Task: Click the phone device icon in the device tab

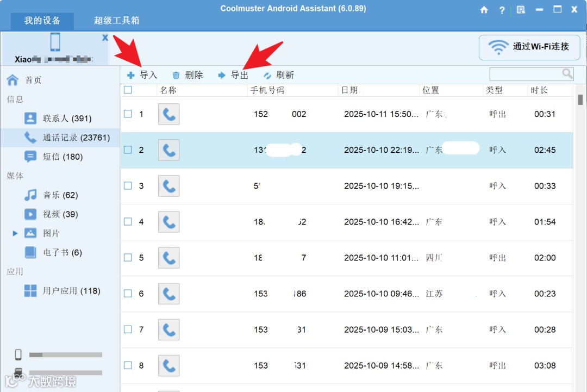Action: (55, 41)
